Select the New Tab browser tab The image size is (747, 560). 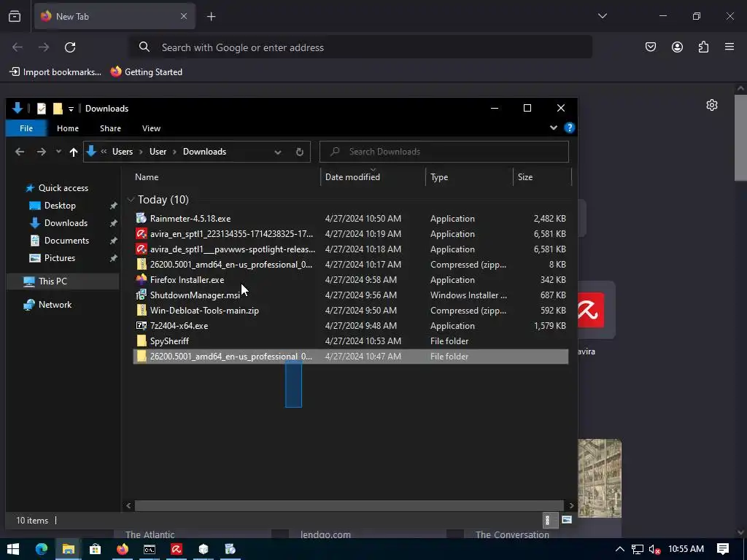[115, 16]
